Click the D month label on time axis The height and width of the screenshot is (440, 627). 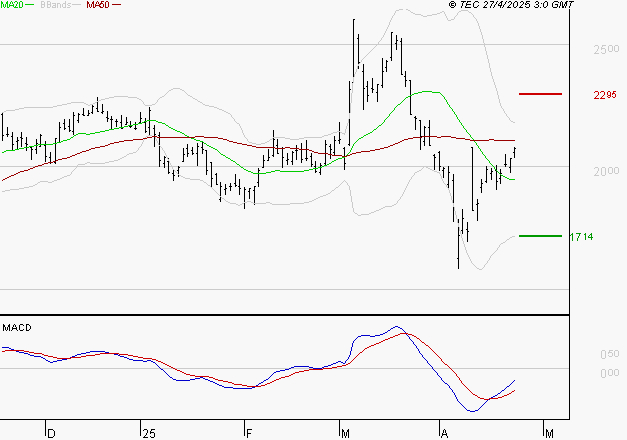point(51,434)
